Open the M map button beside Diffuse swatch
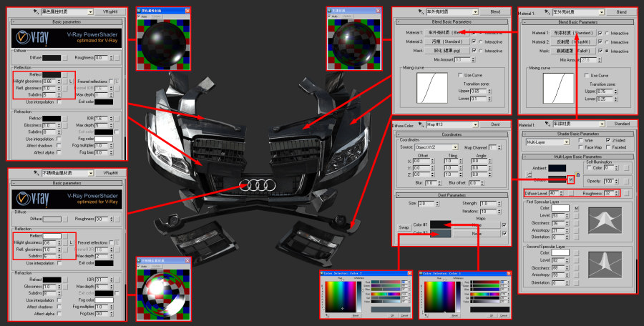The height and width of the screenshot is (326, 644). [x=570, y=179]
